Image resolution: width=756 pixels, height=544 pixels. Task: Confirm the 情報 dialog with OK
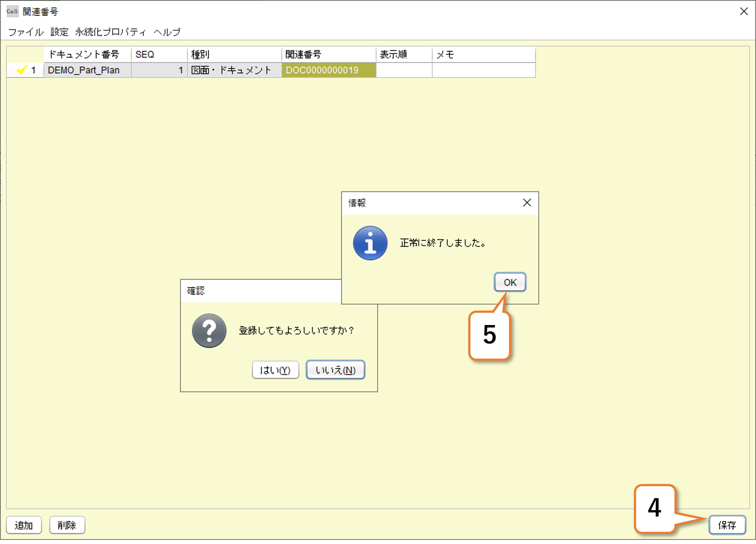pyautogui.click(x=510, y=282)
